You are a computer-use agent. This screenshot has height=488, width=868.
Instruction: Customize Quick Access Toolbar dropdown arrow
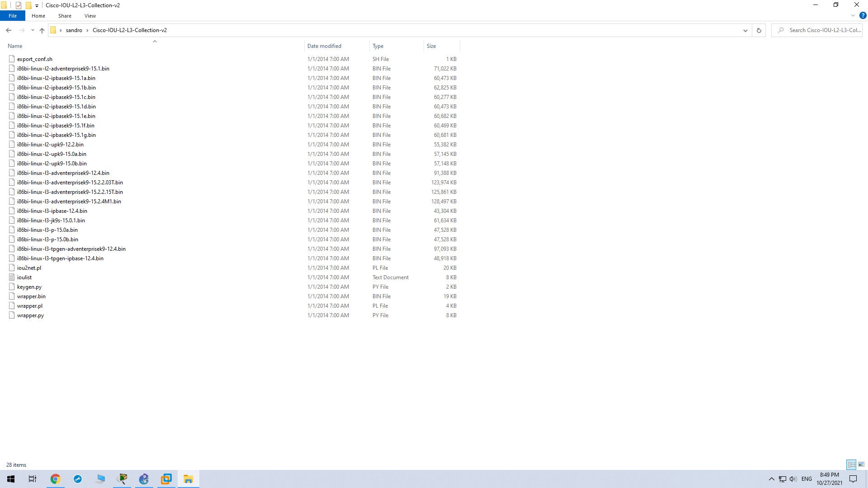coord(37,5)
